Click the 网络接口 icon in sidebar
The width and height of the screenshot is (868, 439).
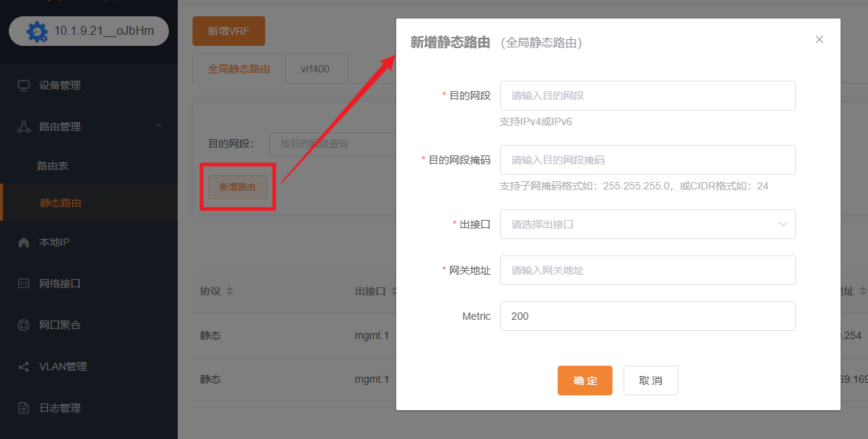pos(24,284)
